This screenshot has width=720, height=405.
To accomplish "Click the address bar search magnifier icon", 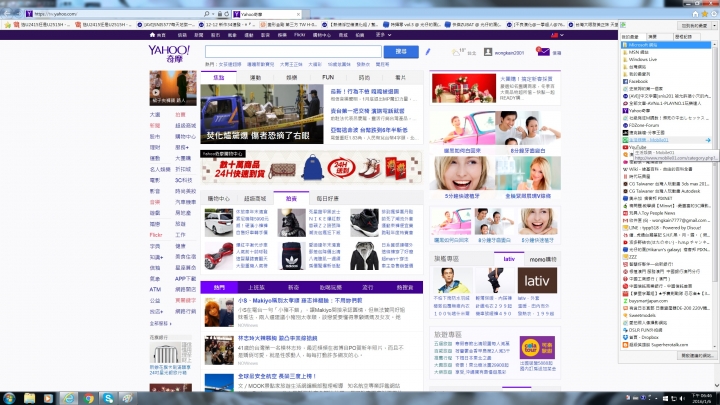I will tap(207, 14).
